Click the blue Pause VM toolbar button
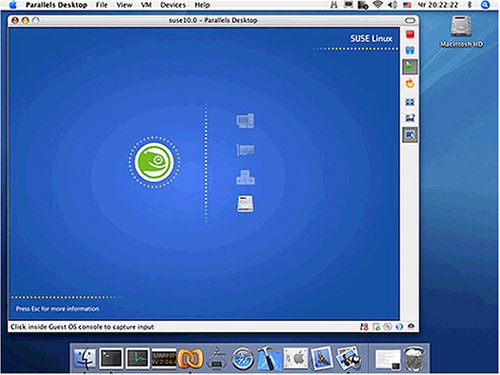500x375 pixels. 410,50
